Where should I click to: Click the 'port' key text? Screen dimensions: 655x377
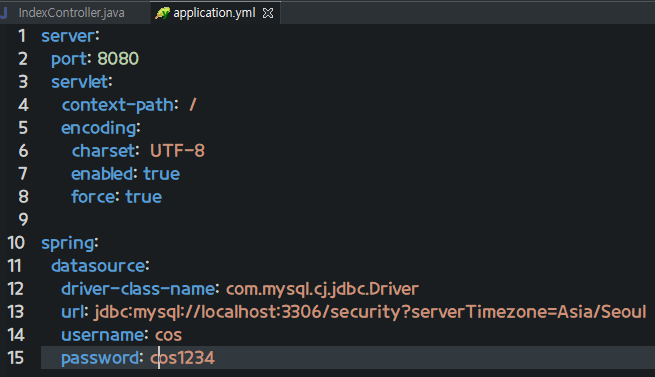click(x=69, y=59)
